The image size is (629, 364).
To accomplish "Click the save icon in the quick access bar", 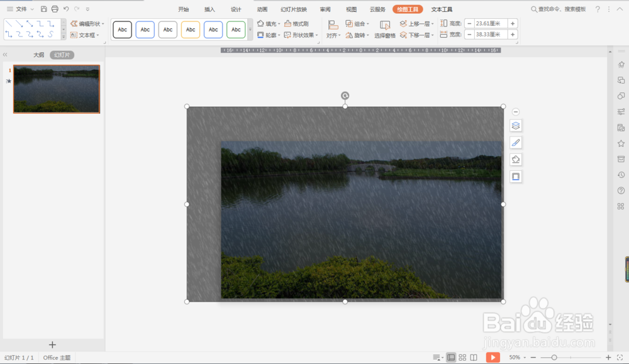I will [44, 9].
